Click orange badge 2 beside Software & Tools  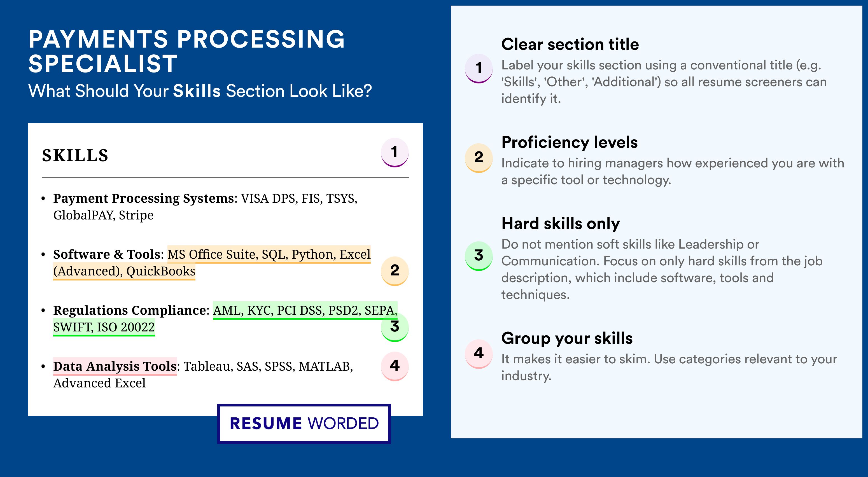(395, 271)
